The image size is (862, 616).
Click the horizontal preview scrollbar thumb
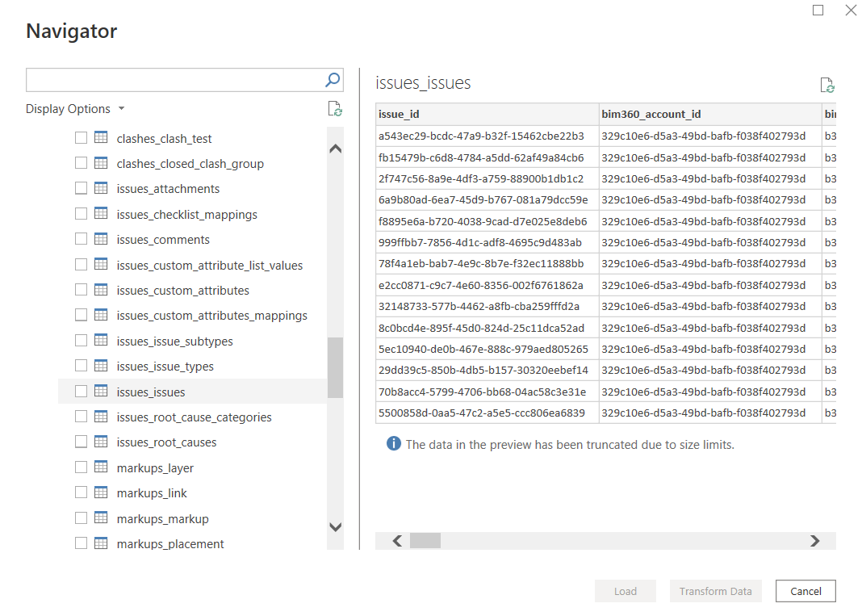pyautogui.click(x=425, y=541)
